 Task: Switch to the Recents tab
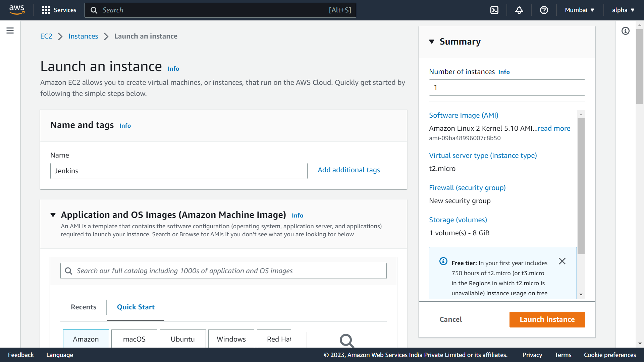coord(84,307)
